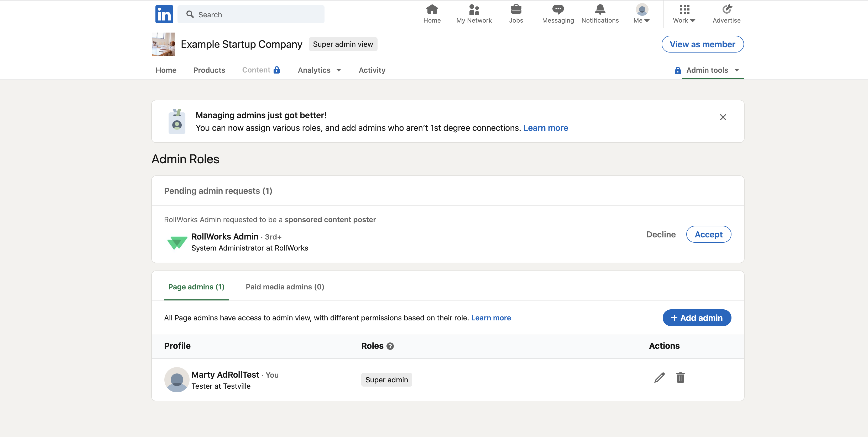868x437 pixels.
Task: Click the Super admin role badge
Action: coord(386,380)
